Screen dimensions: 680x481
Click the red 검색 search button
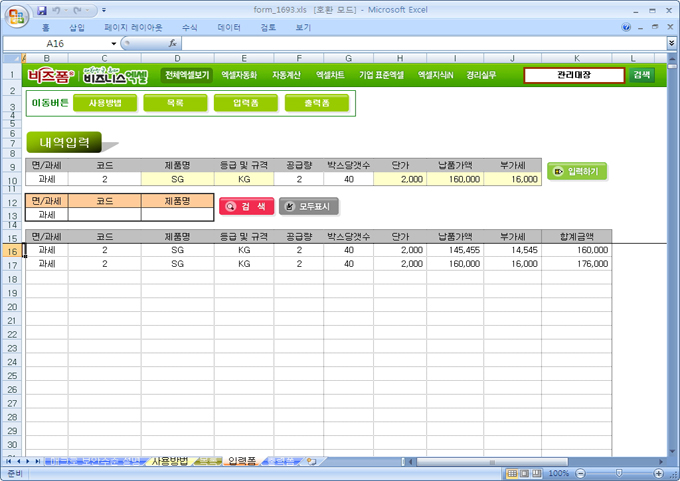coord(245,206)
